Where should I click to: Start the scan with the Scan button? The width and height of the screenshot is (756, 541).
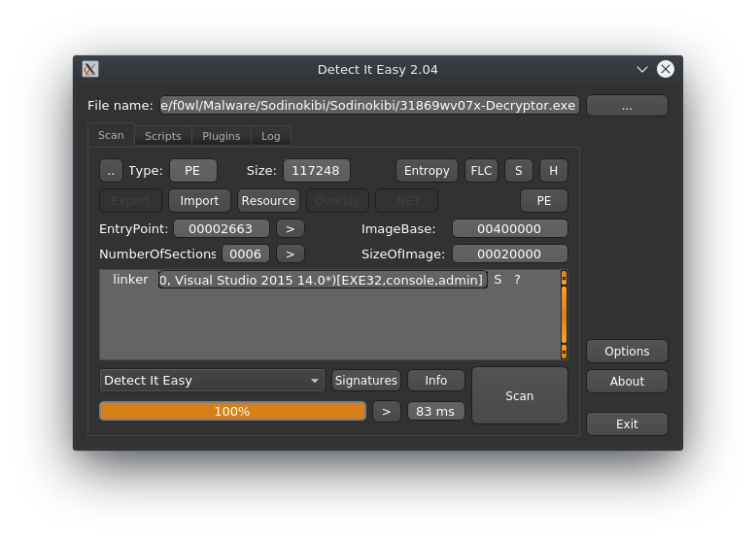519,395
